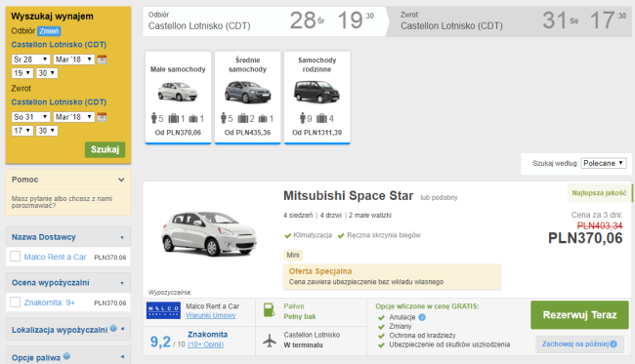Click the Oferta Specjalna banner
The height and width of the screenshot is (364, 635).
pyautogui.click(x=392, y=276)
